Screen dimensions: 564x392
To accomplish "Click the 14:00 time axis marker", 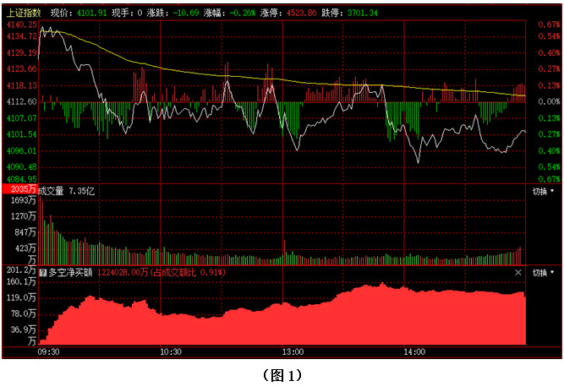I will click(x=414, y=351).
